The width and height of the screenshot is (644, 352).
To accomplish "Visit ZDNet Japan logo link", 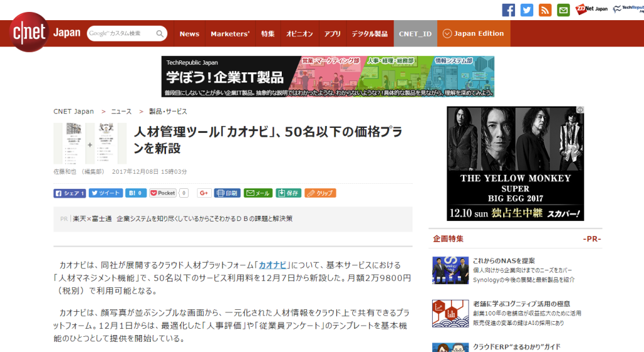I will pos(591,9).
